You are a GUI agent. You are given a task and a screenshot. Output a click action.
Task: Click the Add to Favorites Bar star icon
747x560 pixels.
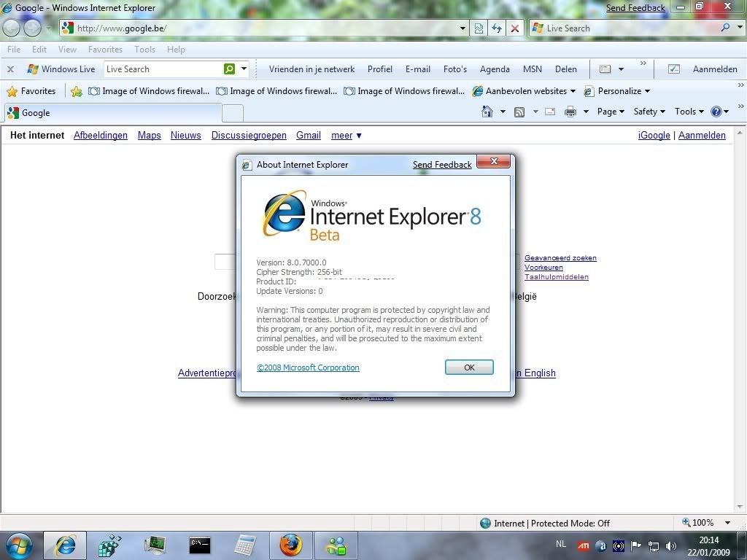click(76, 91)
